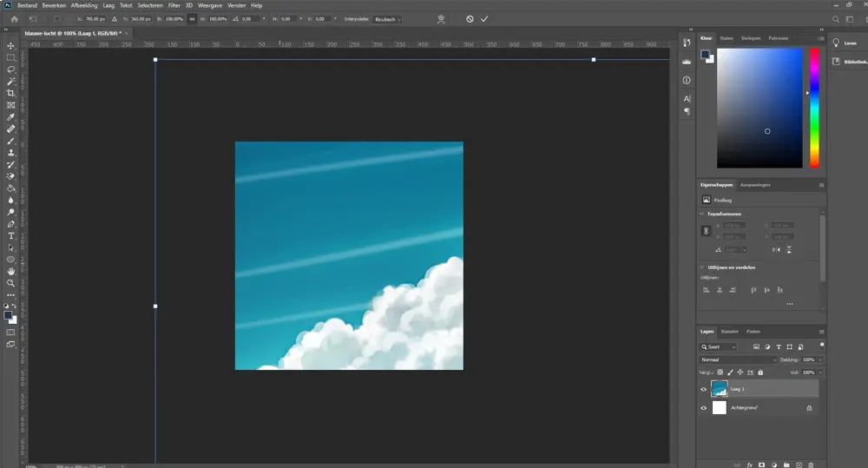The height and width of the screenshot is (468, 868).
Task: Open the Lagen panel options menu
Action: [821, 332]
